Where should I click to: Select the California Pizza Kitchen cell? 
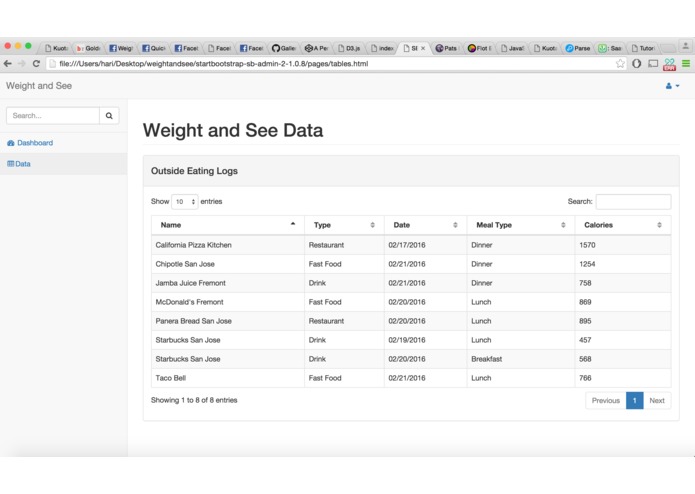click(228, 245)
